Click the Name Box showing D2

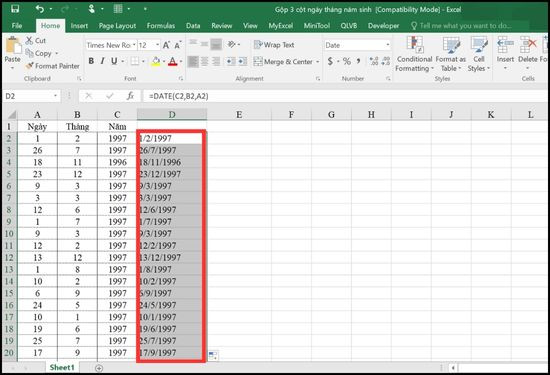31,96
